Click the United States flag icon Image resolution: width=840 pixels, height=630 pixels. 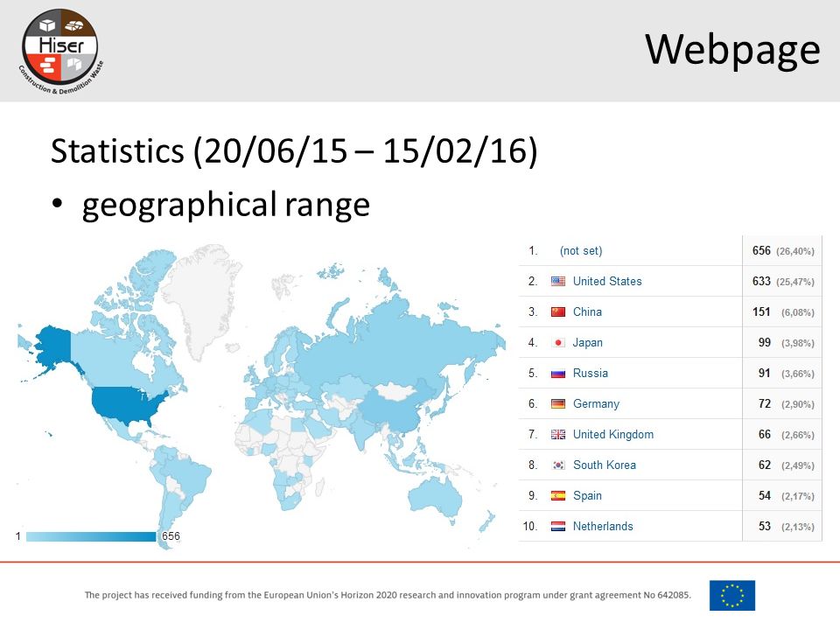[x=558, y=281]
